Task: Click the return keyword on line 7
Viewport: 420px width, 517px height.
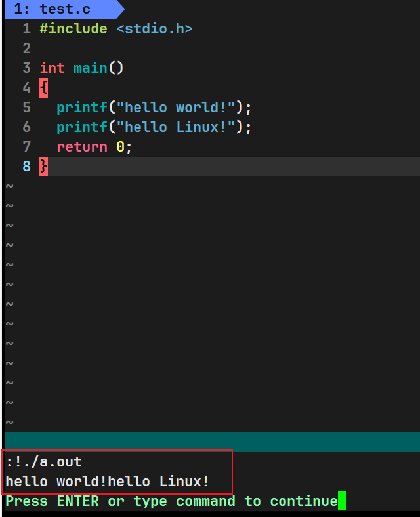Action: [82, 147]
